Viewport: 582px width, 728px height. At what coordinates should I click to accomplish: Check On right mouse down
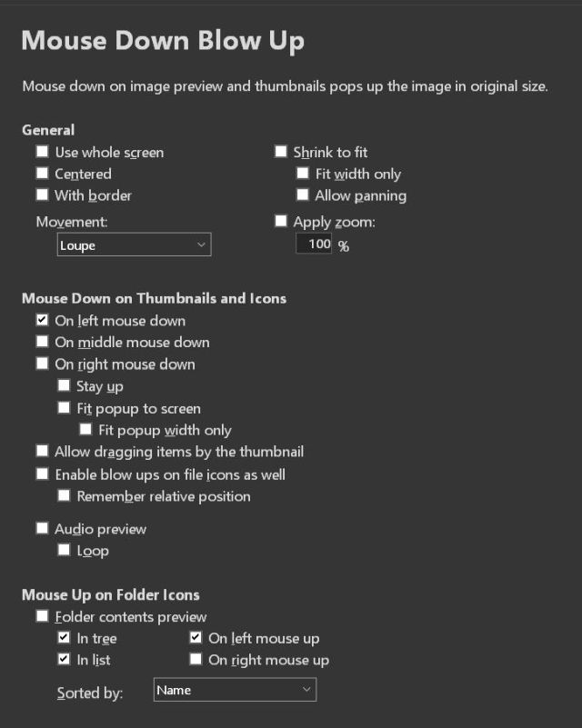(43, 364)
